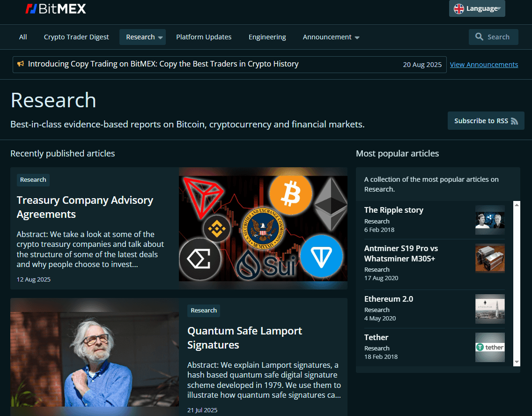
Task: Click the View Announcements link
Action: click(484, 65)
